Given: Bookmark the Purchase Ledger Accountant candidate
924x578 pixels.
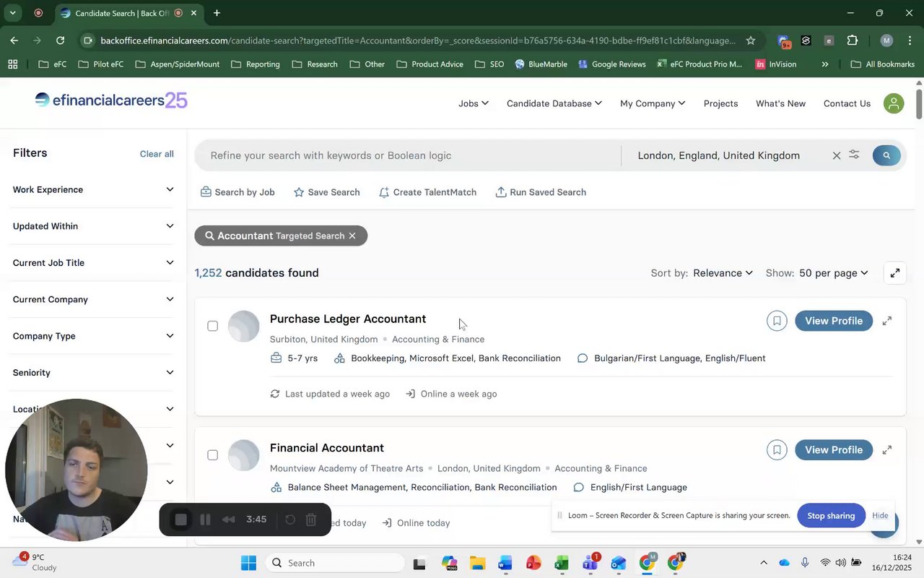Looking at the screenshot, I should 777,321.
